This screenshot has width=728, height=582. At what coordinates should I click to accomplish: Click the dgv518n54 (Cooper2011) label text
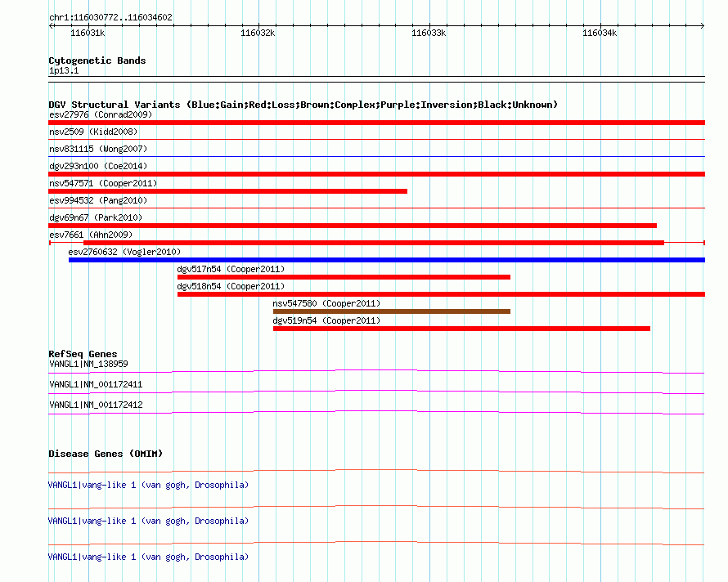tap(231, 286)
